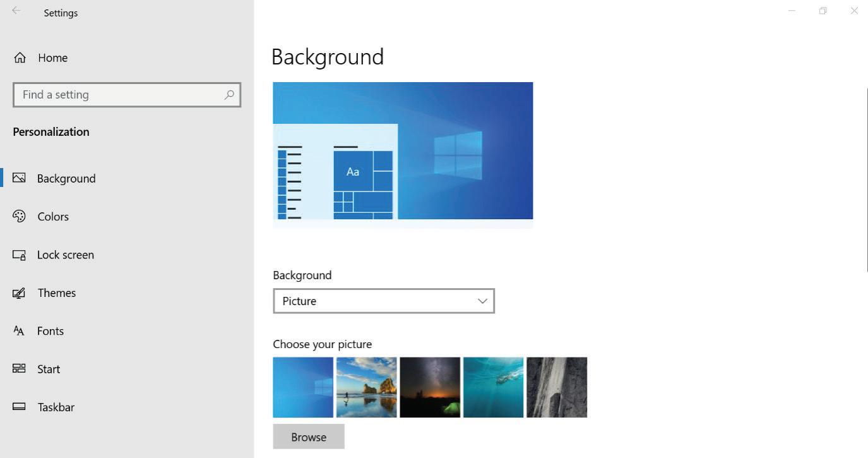Click the Background picture icon in sidebar
This screenshot has width=868, height=458.
coord(19,178)
